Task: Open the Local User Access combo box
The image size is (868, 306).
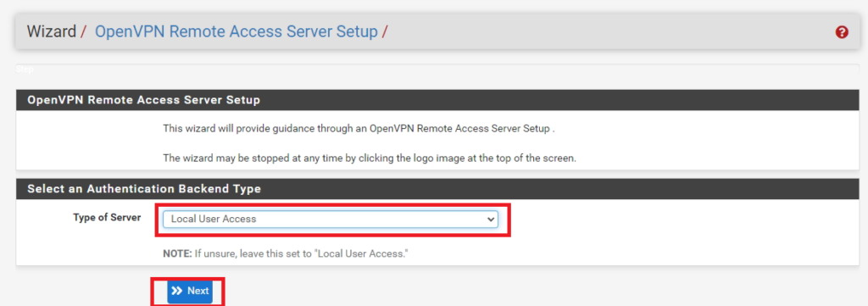Action: [x=331, y=220]
